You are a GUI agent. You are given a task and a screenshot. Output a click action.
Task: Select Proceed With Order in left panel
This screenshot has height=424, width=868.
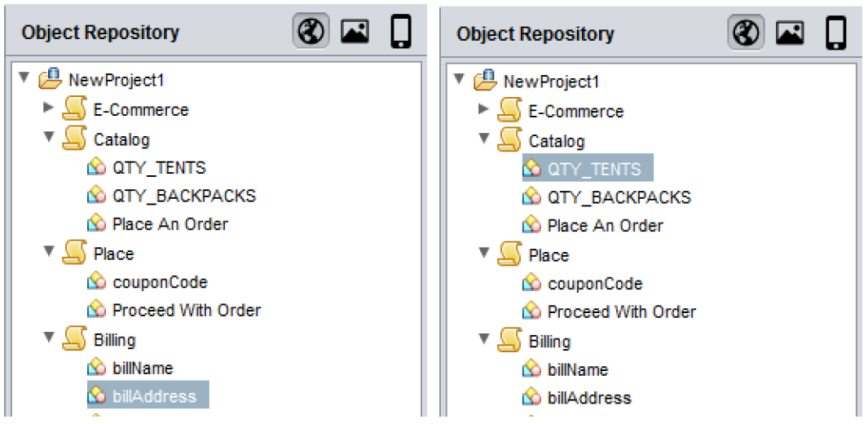(x=186, y=310)
